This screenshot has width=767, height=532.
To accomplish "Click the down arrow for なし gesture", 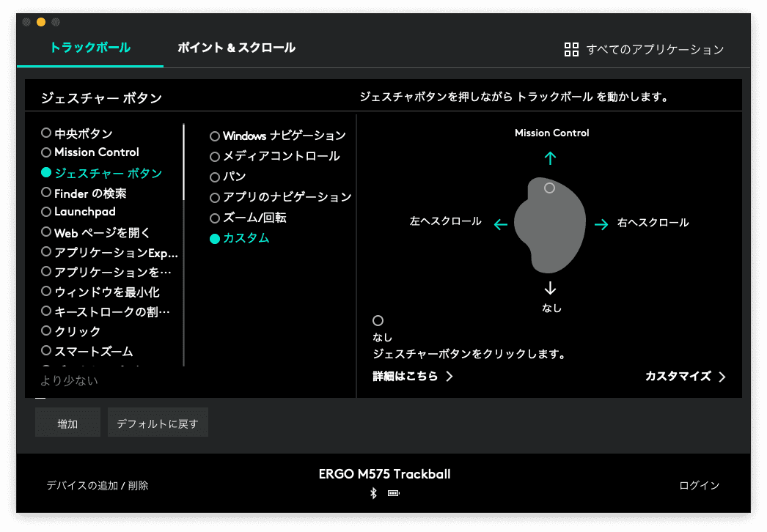I will (x=551, y=287).
